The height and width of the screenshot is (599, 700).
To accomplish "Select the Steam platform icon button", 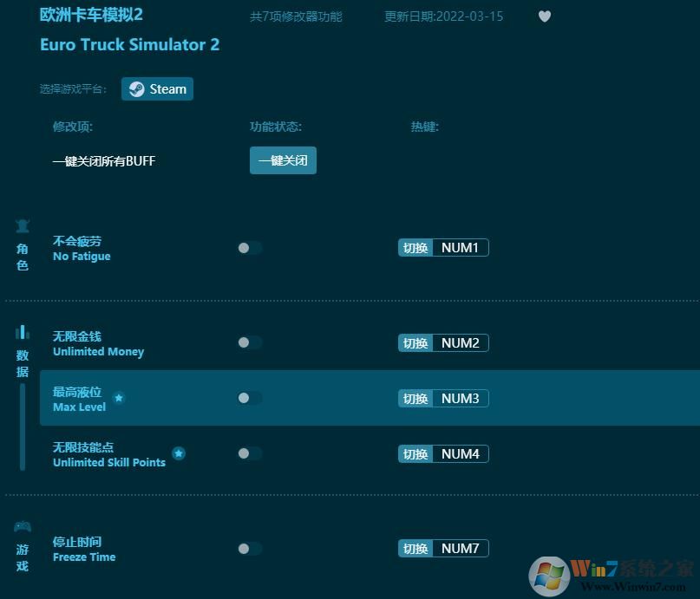I will click(157, 88).
